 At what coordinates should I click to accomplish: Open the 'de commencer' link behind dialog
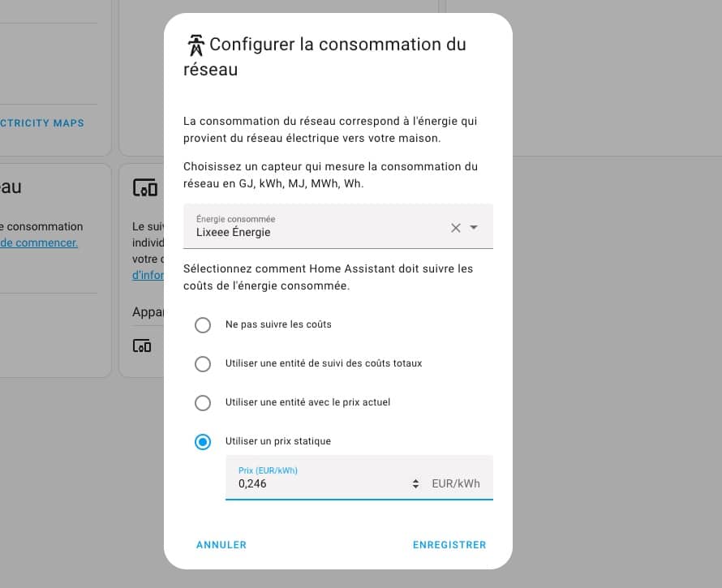[39, 242]
